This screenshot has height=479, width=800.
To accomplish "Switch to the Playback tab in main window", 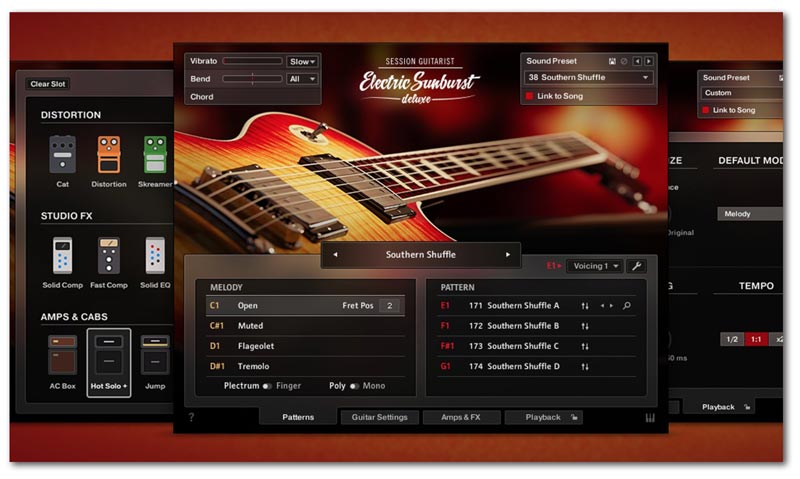I will click(543, 417).
